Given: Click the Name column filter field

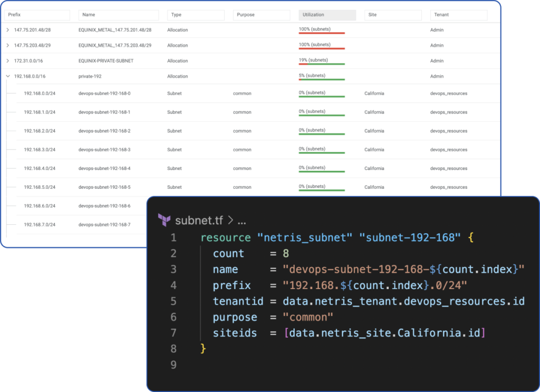Looking at the screenshot, I should 119,15.
